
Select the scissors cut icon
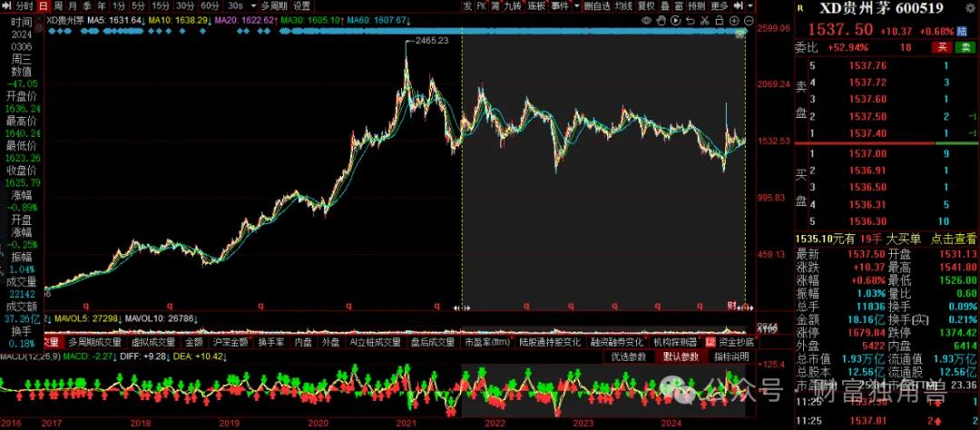pos(704,21)
